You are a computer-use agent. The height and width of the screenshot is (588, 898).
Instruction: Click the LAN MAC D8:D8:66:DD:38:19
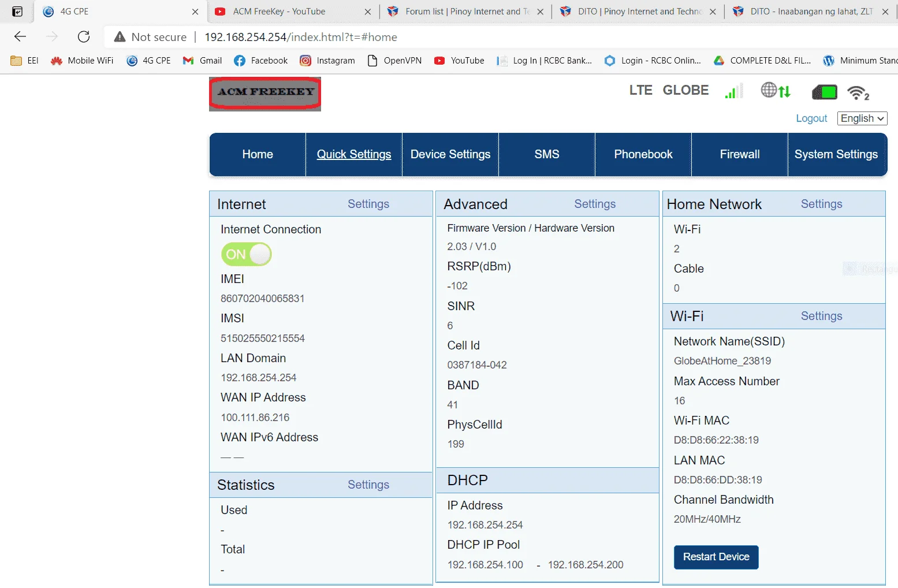[718, 480]
